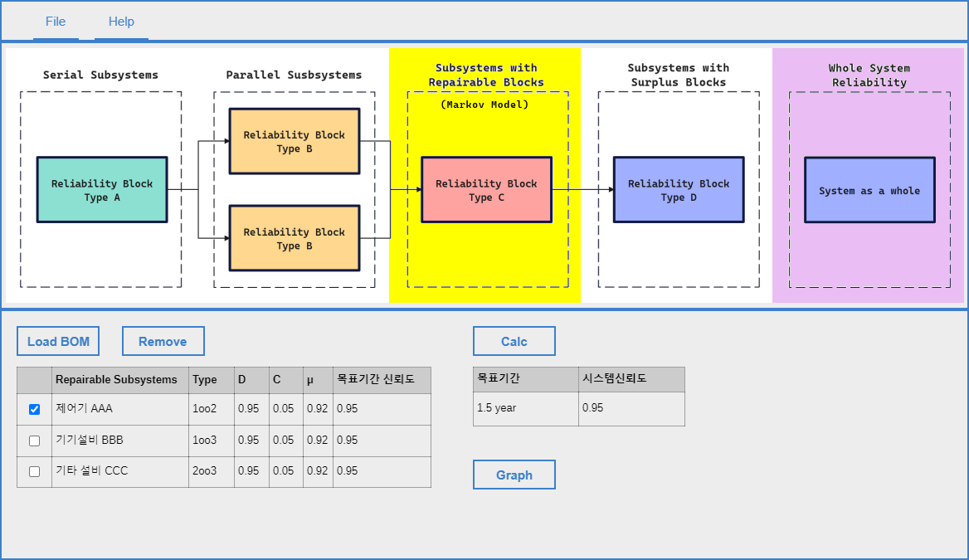Select the upper Reliability Block Type B
This screenshot has width=969, height=560.
click(x=295, y=141)
